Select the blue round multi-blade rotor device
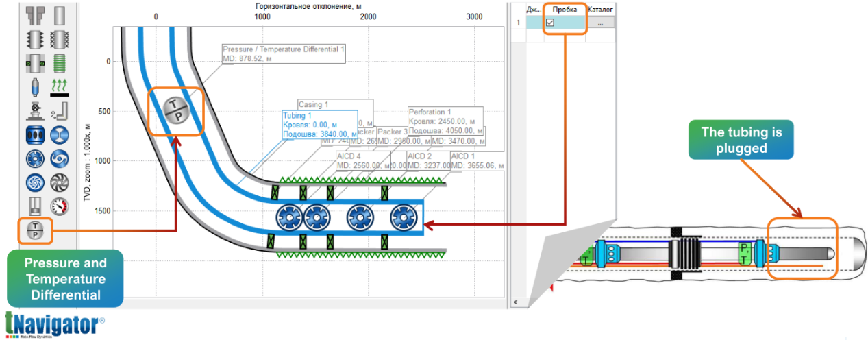 [x=34, y=159]
